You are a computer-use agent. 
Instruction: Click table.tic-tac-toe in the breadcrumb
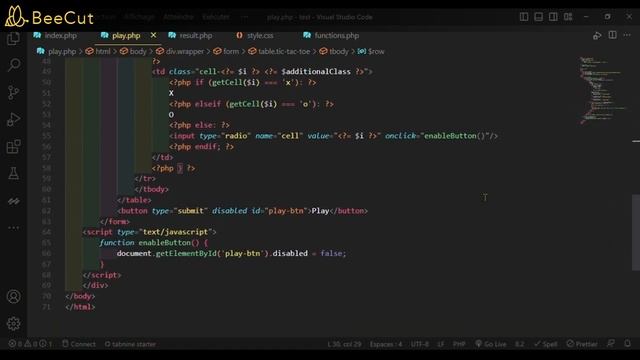(x=284, y=51)
